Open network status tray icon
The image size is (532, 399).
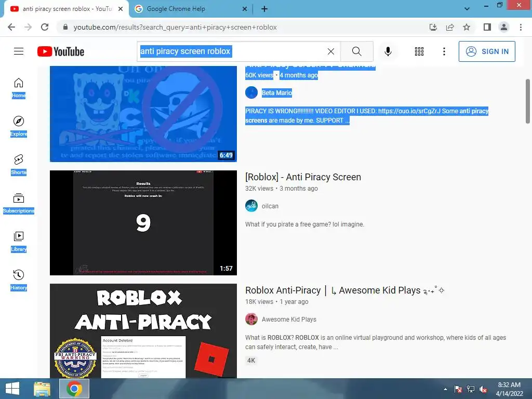point(471,389)
